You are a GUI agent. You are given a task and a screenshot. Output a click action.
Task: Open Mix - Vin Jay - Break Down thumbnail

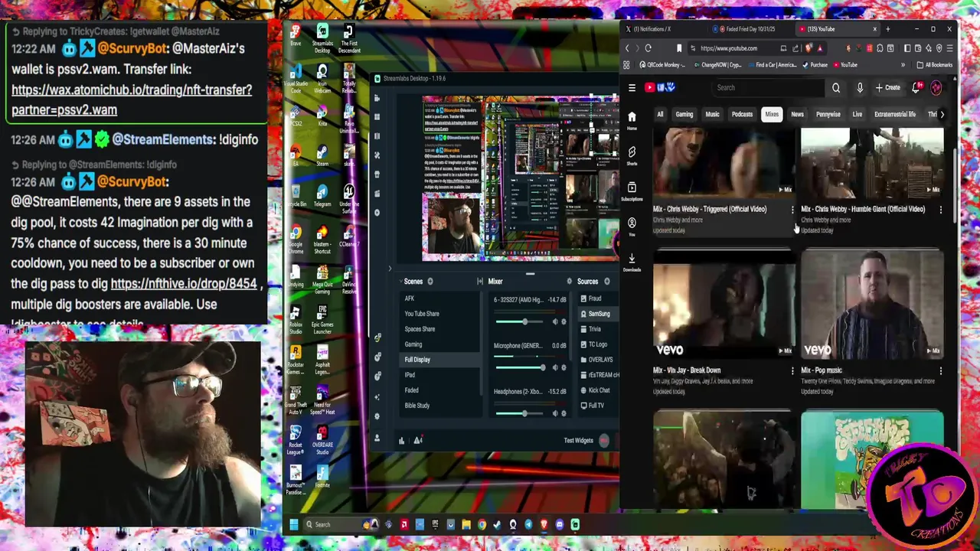724,304
